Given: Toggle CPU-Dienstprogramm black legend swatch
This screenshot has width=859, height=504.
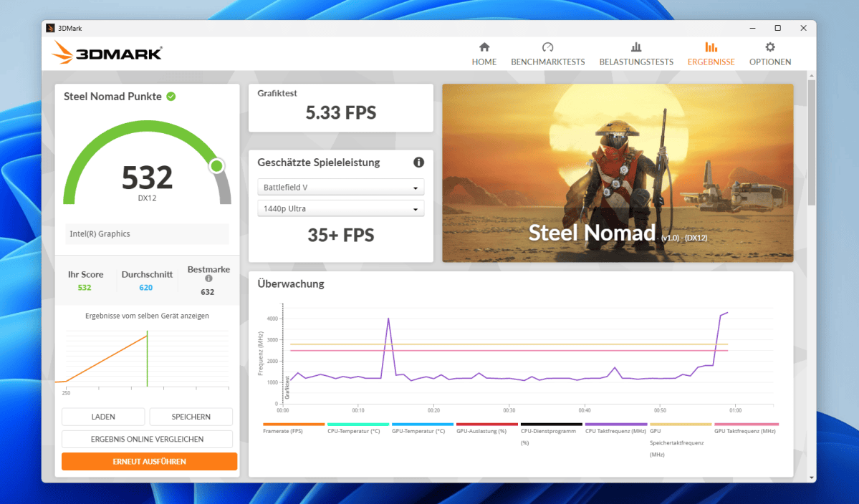Looking at the screenshot, I should click(552, 424).
